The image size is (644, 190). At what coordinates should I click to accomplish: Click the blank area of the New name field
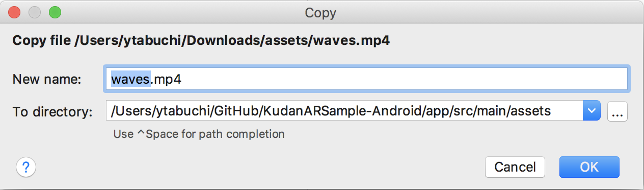405,79
